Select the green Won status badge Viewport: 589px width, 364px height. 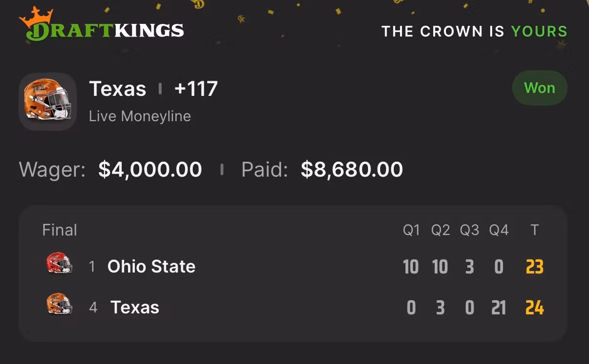pyautogui.click(x=539, y=88)
